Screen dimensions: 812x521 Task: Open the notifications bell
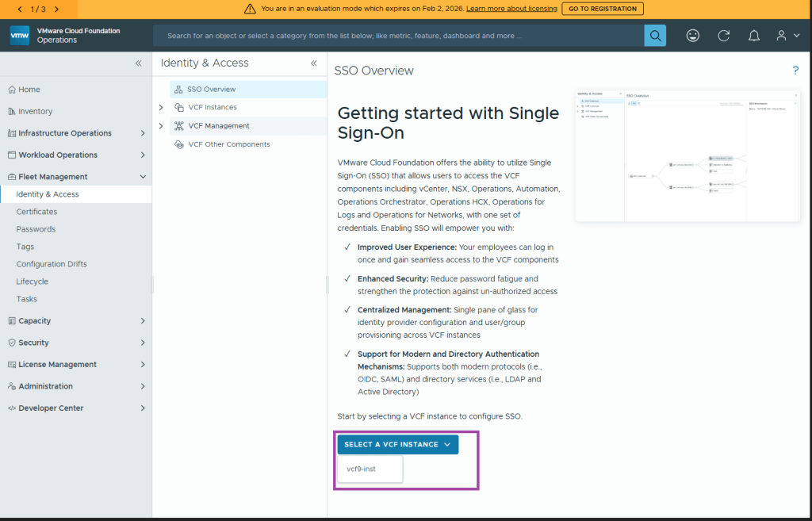(754, 36)
